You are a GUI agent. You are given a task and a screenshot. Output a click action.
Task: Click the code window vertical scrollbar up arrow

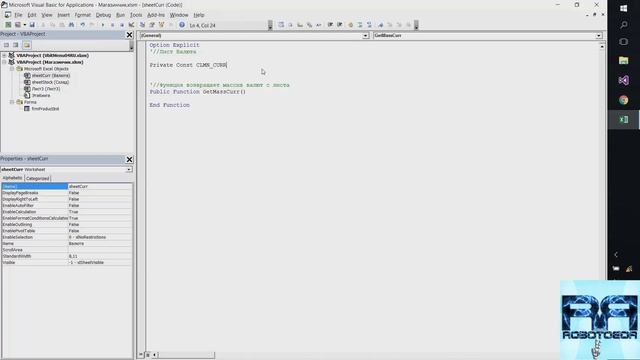(602, 47)
